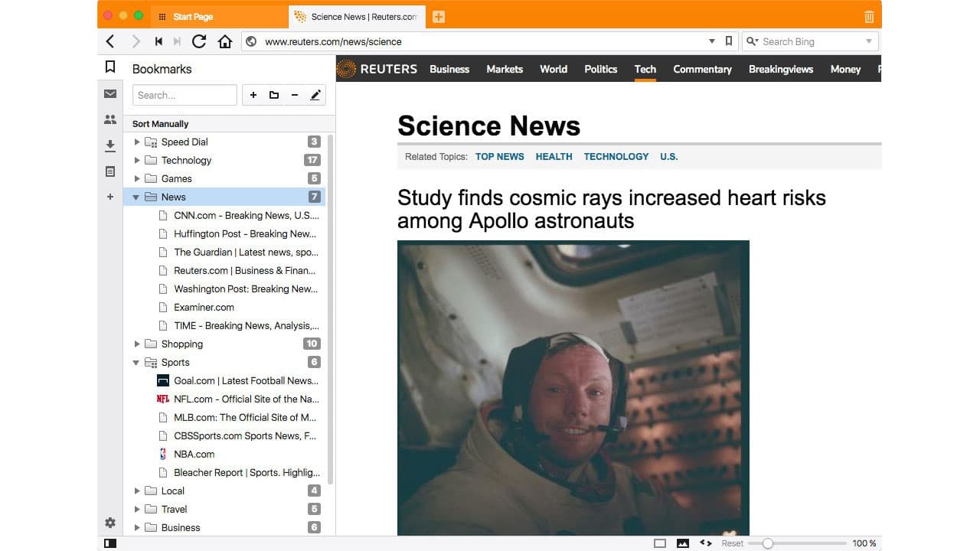Open the Downloads panel icon
Screen dimensions: 980x551
pos(109,145)
